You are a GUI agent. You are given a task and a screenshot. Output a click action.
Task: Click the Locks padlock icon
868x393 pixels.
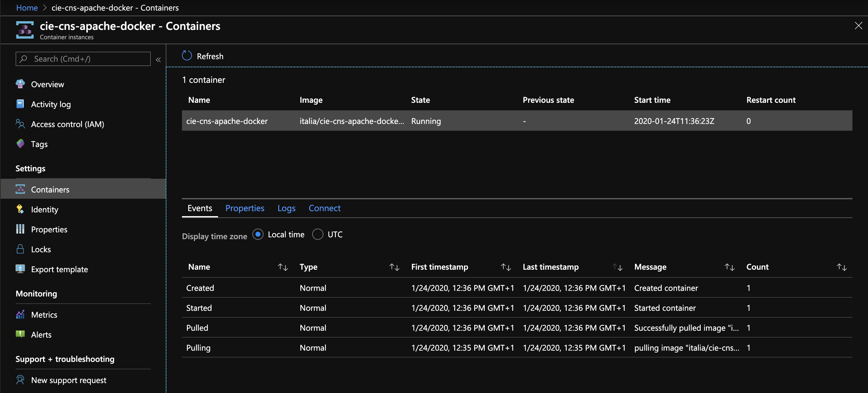[20, 249]
